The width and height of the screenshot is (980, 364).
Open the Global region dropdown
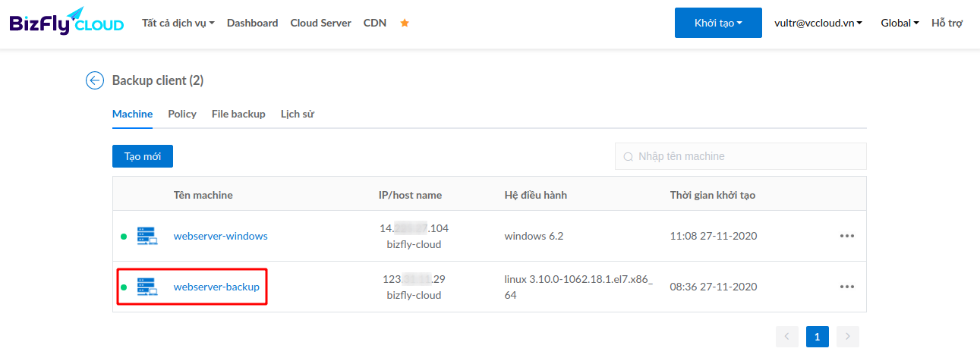(900, 23)
